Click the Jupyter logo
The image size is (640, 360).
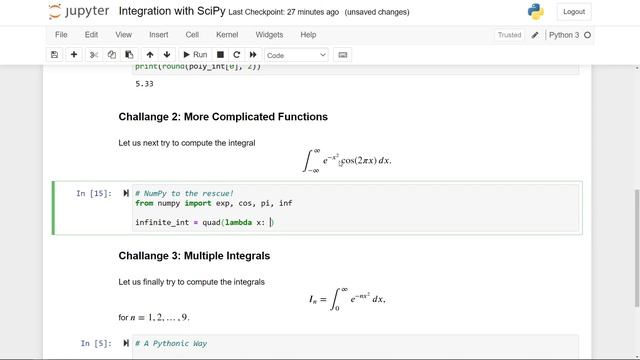[x=78, y=11]
